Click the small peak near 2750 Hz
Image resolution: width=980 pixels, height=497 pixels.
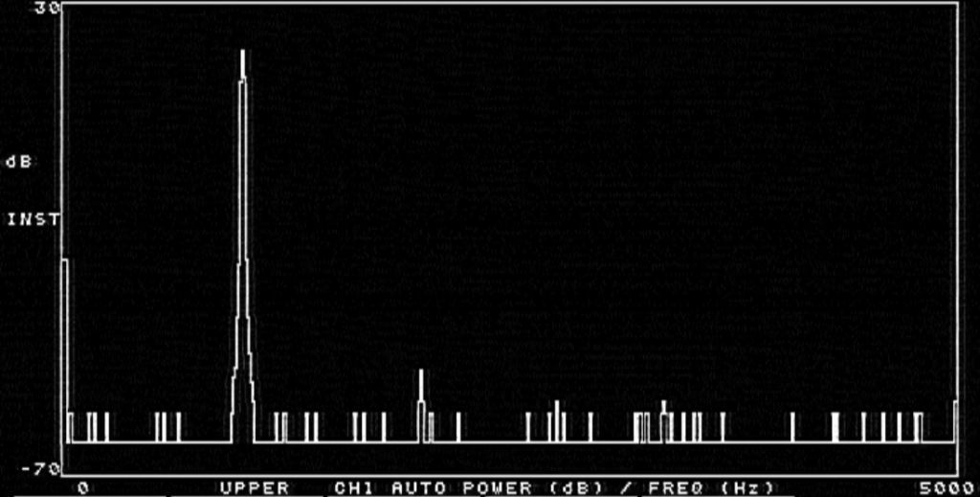[x=556, y=404]
